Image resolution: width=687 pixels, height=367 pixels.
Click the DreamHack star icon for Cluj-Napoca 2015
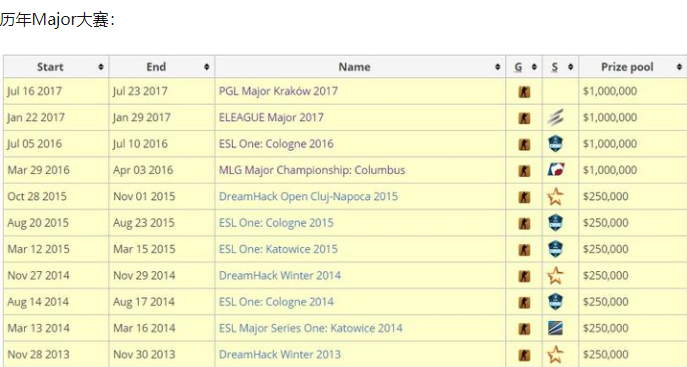click(555, 196)
